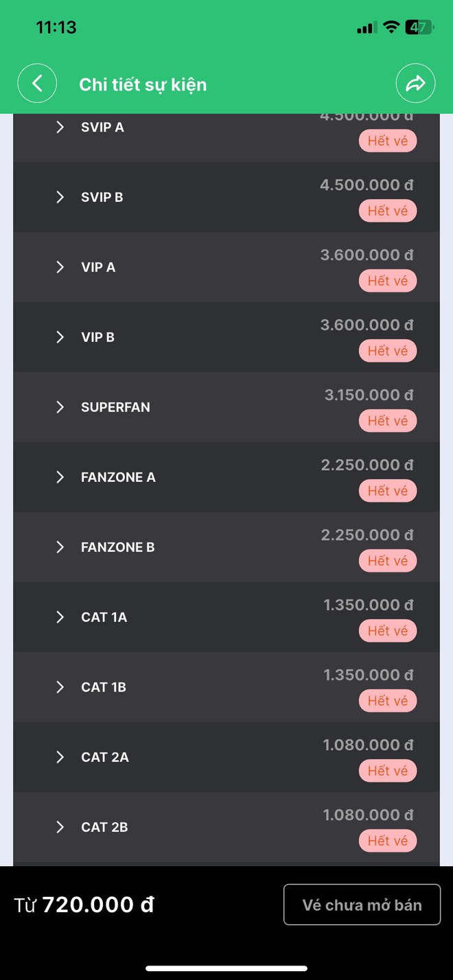Screen dimensions: 453x980
Task: Open the Chi tiết sự kiện header title
Action: 142,84
